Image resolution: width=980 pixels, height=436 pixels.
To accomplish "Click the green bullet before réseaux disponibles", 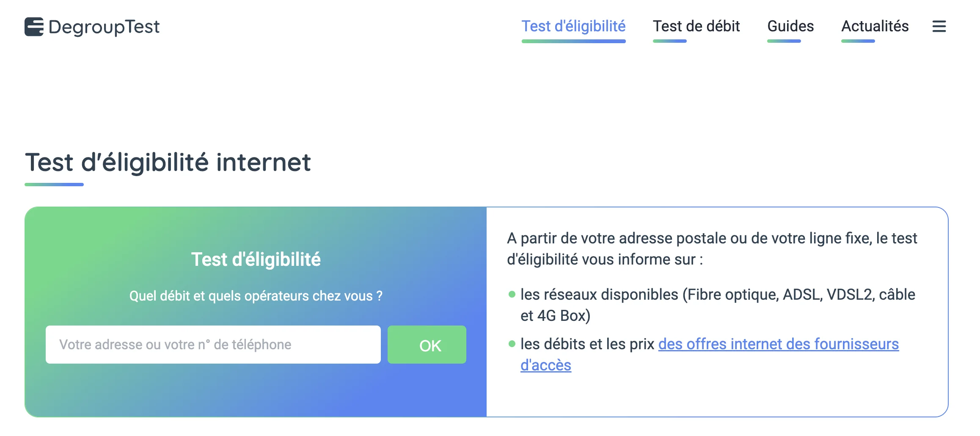I will (x=512, y=294).
